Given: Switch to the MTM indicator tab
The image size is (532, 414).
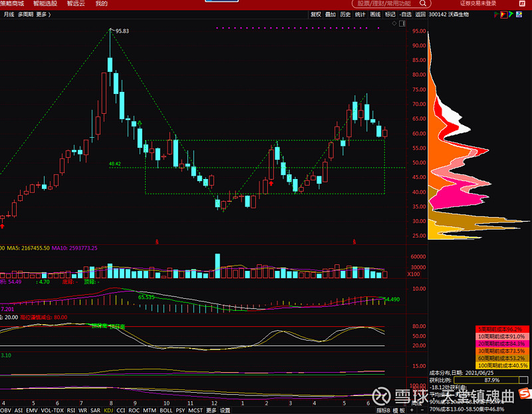Looking at the screenshot, I should [150, 410].
